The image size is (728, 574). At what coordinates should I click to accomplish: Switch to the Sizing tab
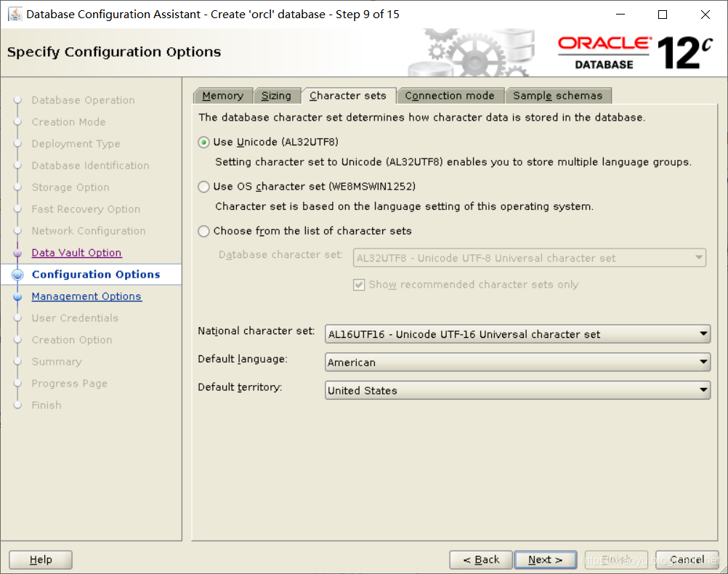click(x=276, y=96)
